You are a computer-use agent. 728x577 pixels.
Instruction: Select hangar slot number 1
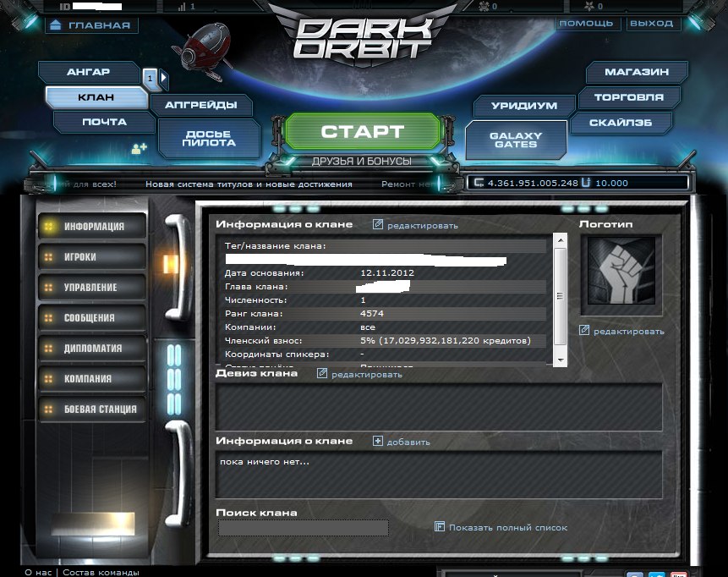point(150,79)
